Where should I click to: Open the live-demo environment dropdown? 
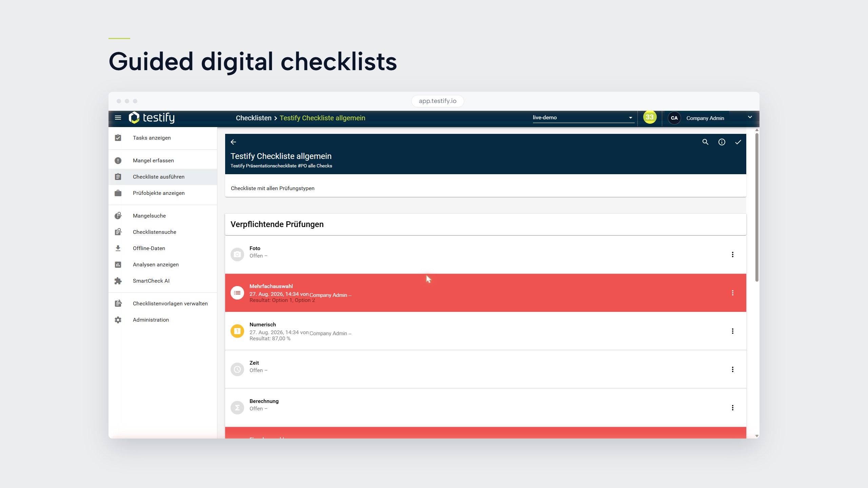click(x=583, y=118)
